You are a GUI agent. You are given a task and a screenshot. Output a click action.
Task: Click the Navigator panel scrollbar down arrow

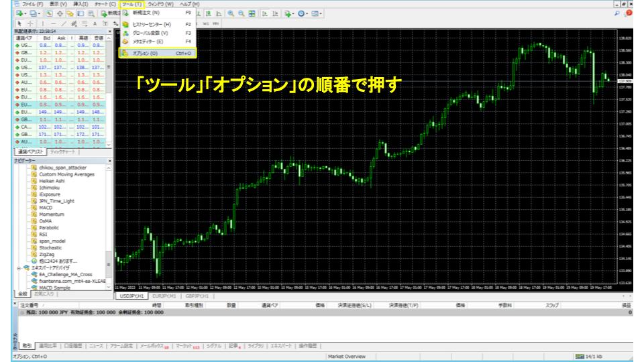109,287
